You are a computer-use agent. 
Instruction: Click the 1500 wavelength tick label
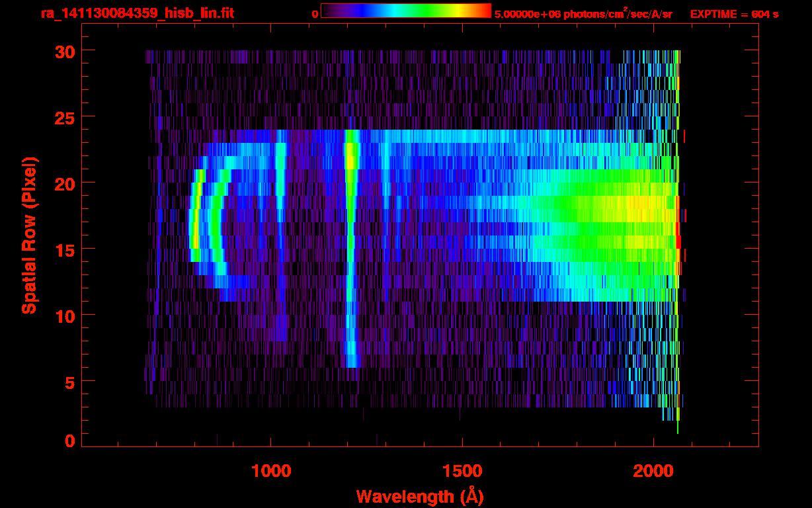point(462,470)
